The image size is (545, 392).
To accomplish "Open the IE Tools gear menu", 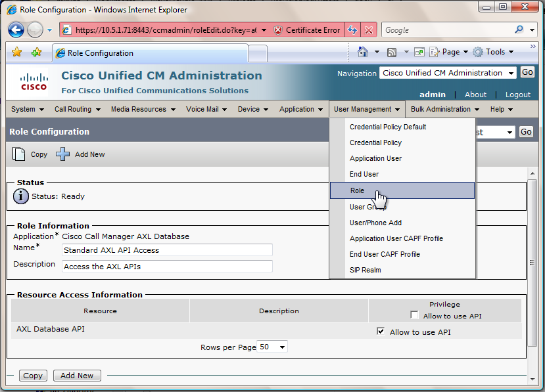I will click(x=493, y=52).
